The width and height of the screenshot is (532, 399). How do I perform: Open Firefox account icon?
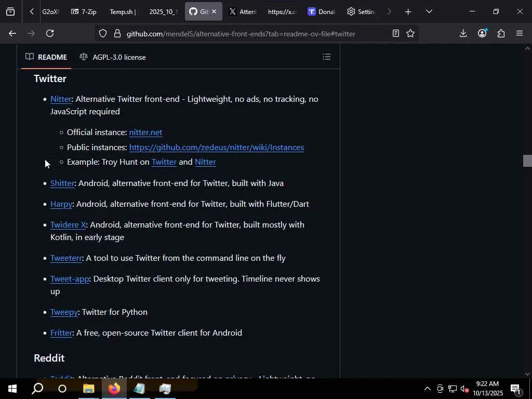482,33
